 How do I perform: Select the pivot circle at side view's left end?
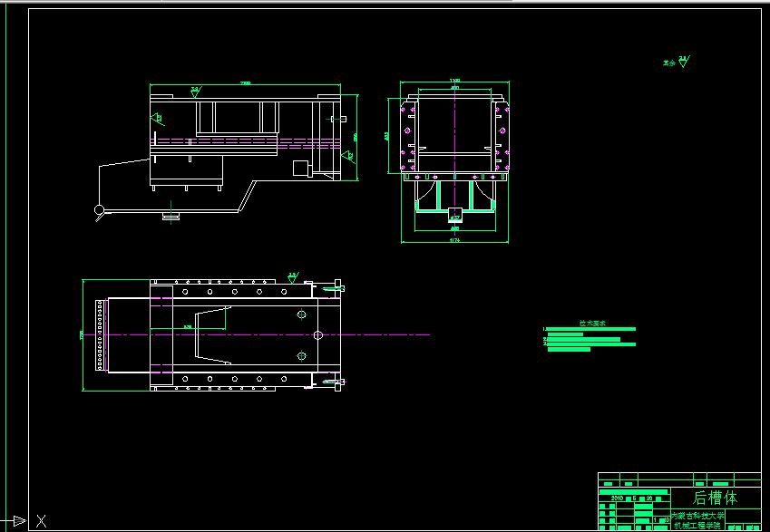[x=99, y=210]
